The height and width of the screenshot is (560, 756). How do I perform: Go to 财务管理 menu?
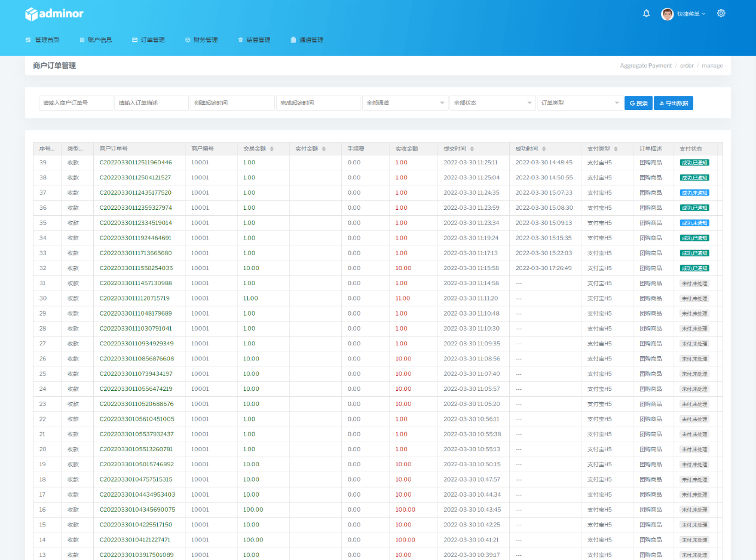201,40
